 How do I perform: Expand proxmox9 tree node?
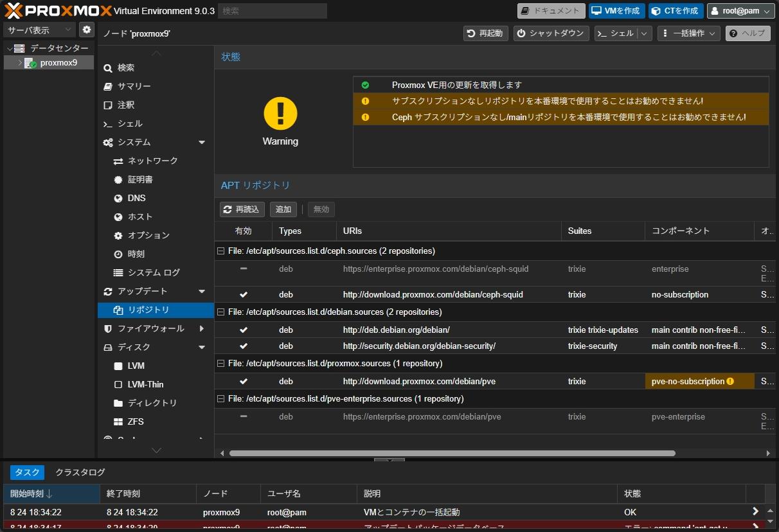(20, 63)
